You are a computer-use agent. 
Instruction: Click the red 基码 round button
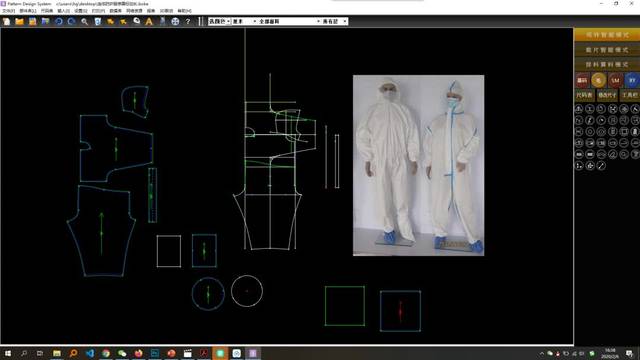(582, 80)
